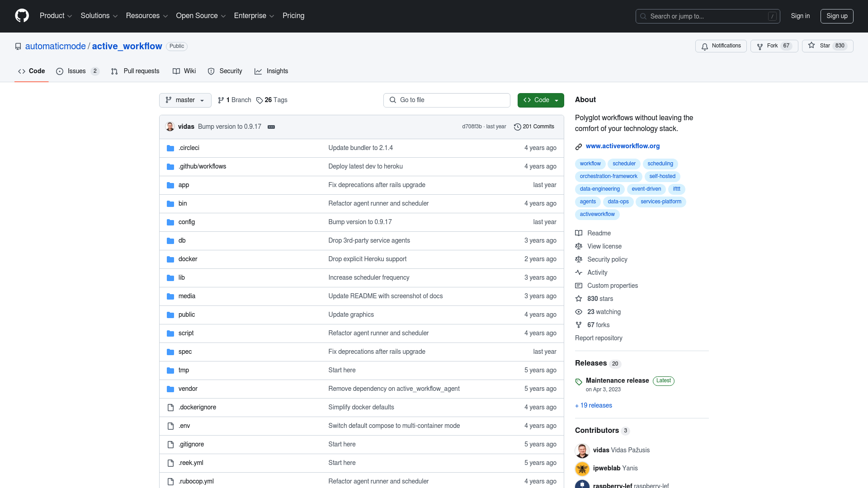Click the Security shield icon
The width and height of the screenshot is (868, 488).
[x=211, y=71]
